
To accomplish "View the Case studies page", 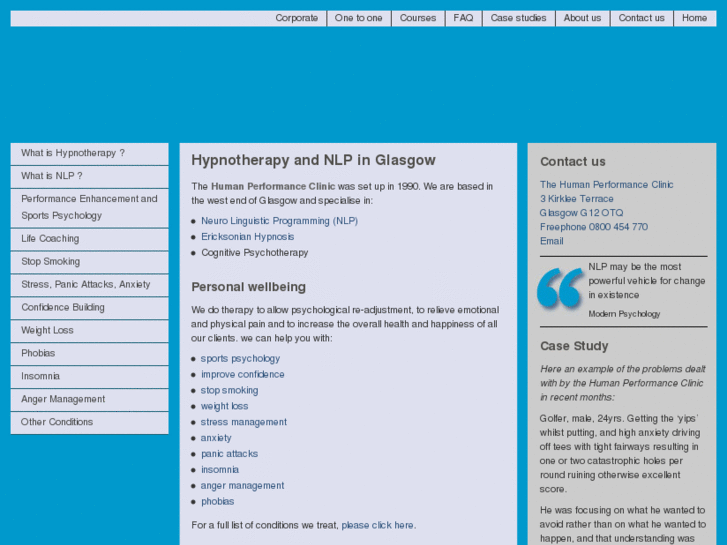I will click(518, 18).
